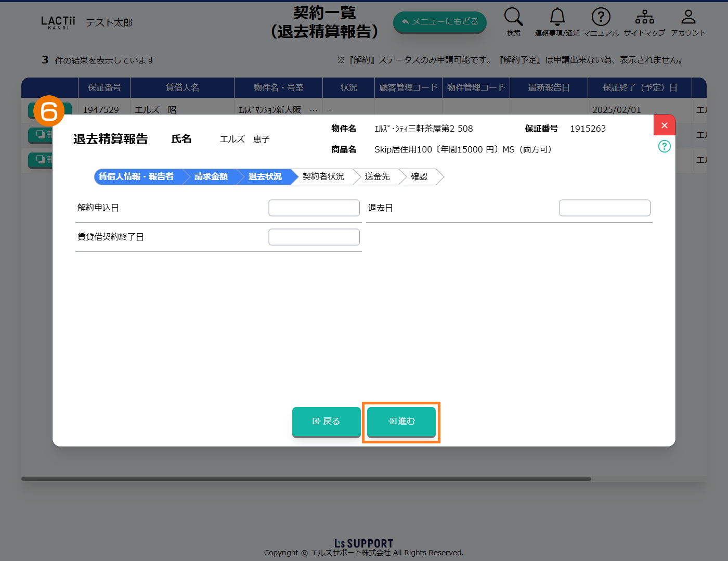728x561 pixels.
Task: Jump to the 確認 step
Action: point(419,177)
